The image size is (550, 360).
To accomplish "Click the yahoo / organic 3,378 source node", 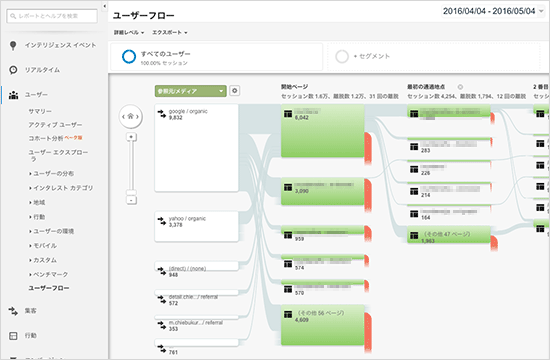I will 196,226.
